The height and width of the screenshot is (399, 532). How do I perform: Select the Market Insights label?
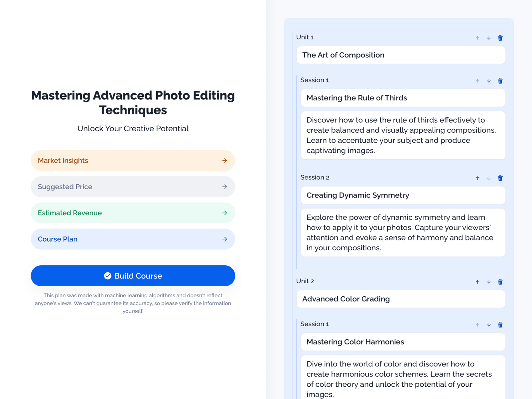click(x=63, y=160)
